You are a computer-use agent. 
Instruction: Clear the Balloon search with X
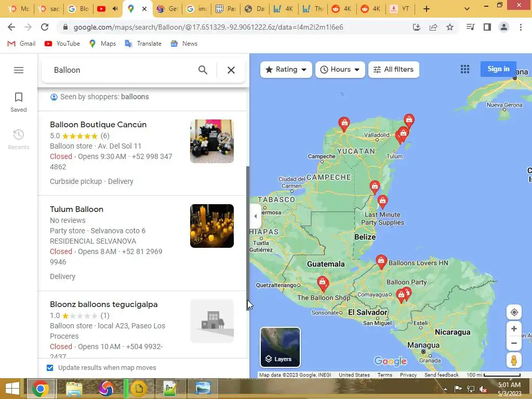pyautogui.click(x=231, y=70)
